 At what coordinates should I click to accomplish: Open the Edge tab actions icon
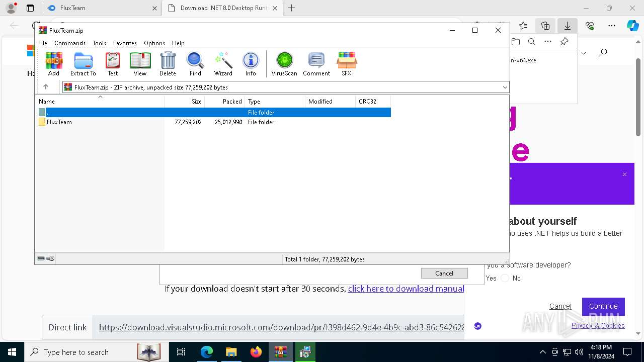[x=30, y=8]
